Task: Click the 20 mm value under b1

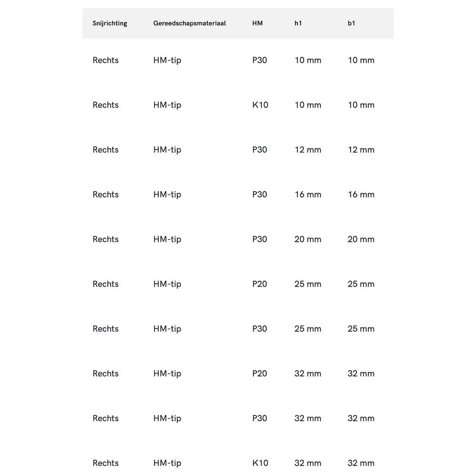Action: click(361, 239)
